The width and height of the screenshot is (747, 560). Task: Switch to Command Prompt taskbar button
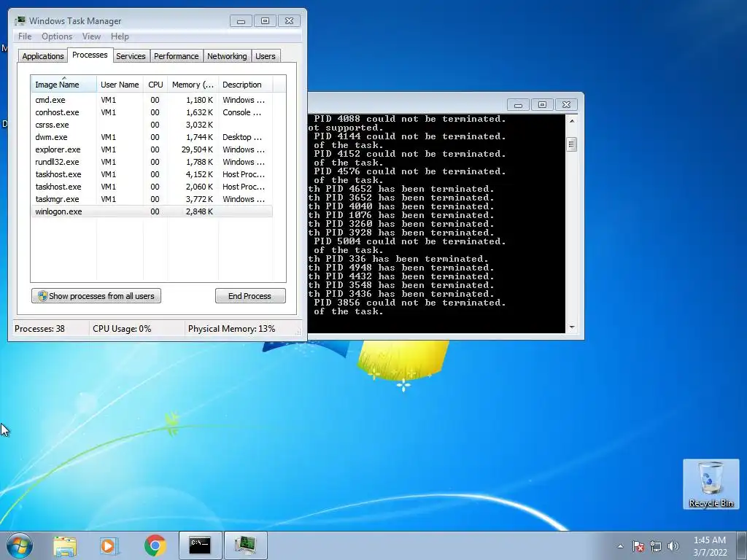[200, 545]
